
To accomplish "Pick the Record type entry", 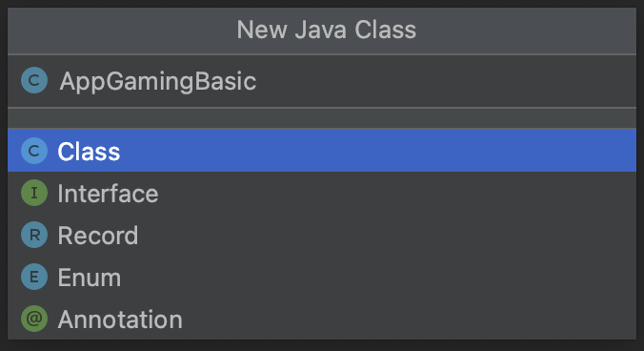I will click(98, 236).
